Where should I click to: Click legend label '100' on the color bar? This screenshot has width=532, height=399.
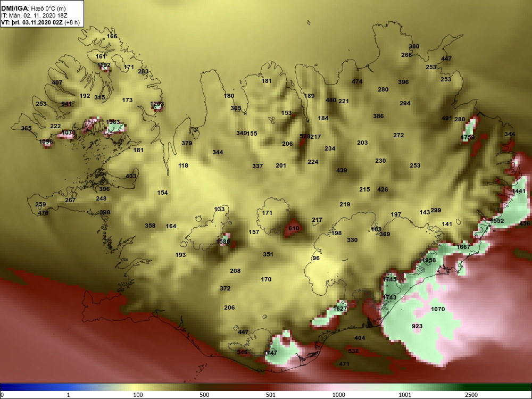138,395
